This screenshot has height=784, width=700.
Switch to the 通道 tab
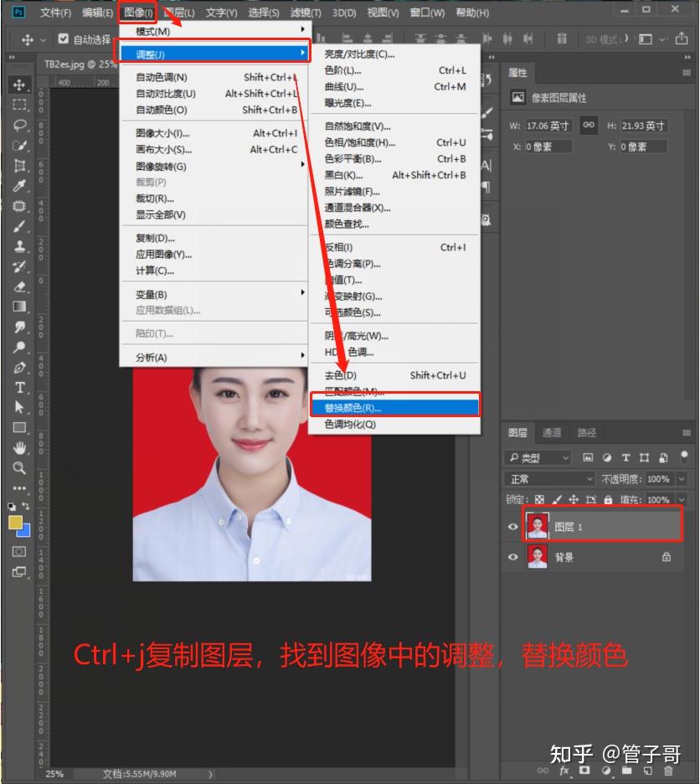pos(552,432)
